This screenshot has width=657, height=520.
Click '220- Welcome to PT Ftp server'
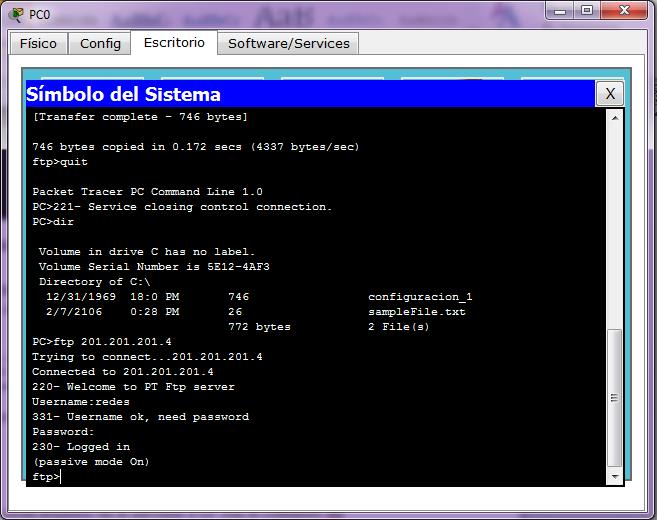[133, 387]
